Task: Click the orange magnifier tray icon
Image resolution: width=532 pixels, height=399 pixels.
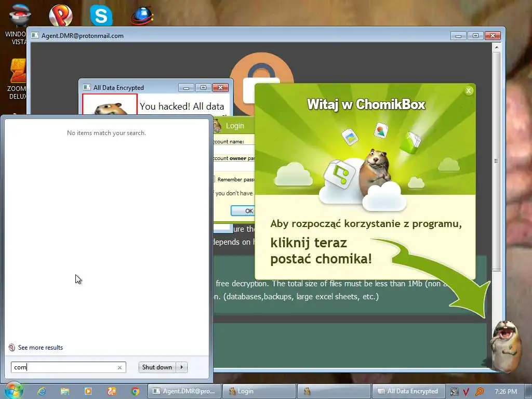Action: coord(480,392)
